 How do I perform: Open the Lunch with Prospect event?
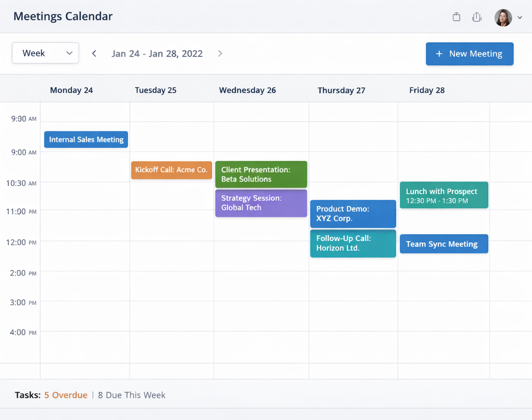[444, 195]
